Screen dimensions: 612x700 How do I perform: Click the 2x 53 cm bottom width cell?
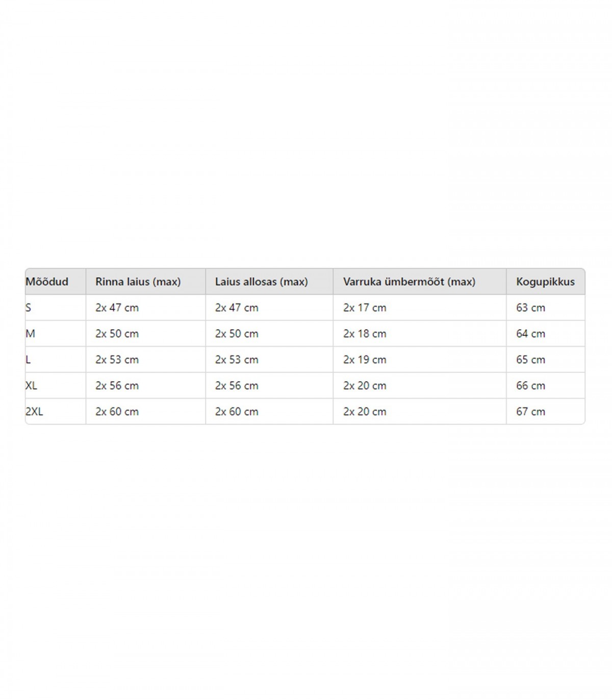point(237,360)
